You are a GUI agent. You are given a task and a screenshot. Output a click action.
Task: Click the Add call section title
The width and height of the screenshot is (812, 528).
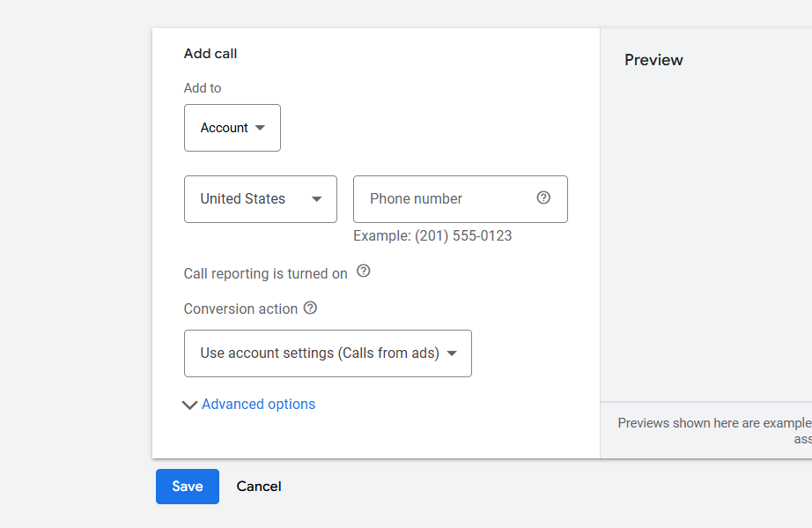tap(210, 54)
